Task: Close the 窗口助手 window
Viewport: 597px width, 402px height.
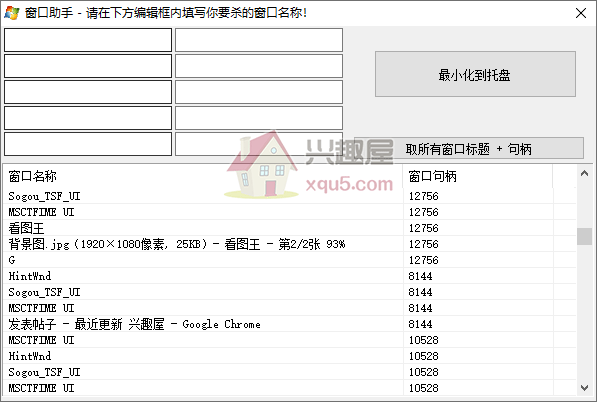Action: (581, 13)
